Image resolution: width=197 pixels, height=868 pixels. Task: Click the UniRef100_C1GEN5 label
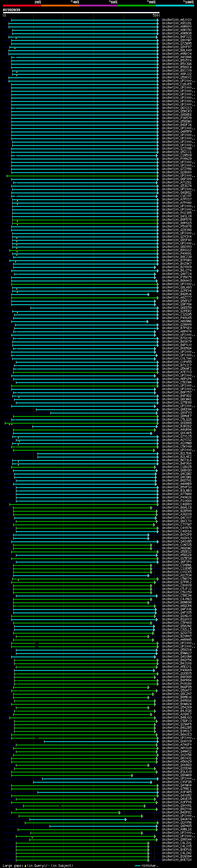pyautogui.click(x=177, y=569)
